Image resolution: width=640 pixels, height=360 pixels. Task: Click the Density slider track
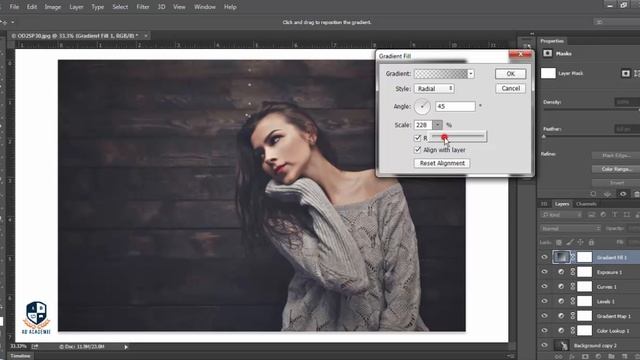(590, 110)
